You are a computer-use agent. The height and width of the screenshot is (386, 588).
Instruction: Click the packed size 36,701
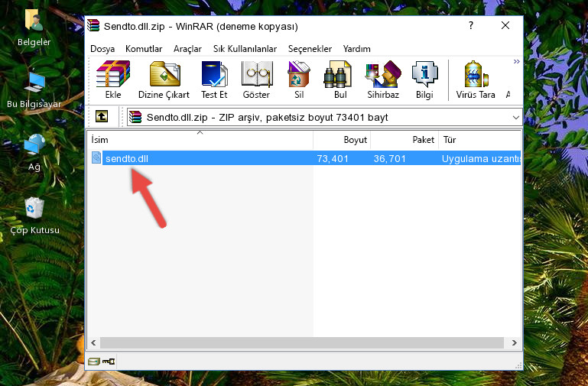pyautogui.click(x=390, y=158)
